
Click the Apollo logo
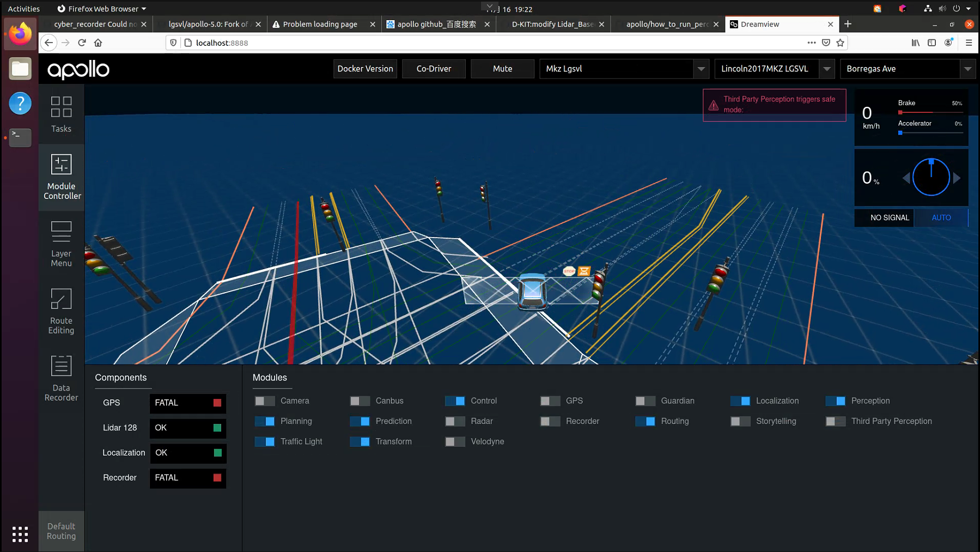(77, 70)
